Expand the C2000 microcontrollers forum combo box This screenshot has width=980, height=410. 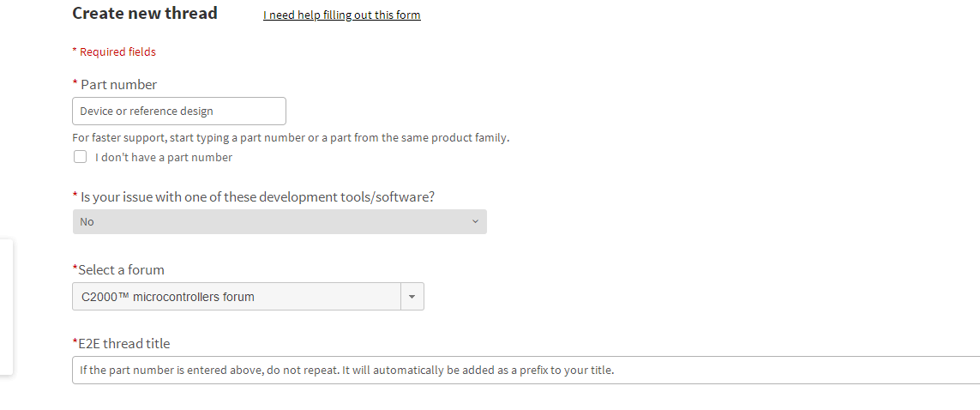237,297
